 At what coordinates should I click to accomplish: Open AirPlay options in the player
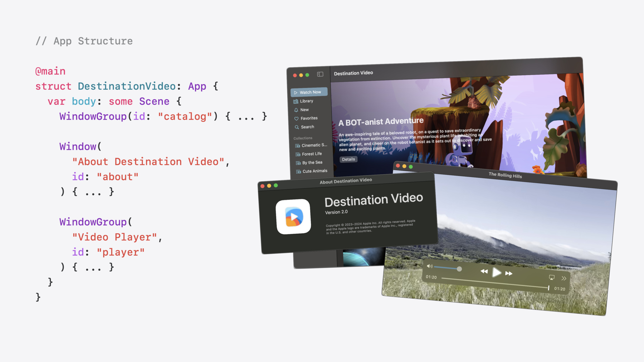pyautogui.click(x=552, y=278)
